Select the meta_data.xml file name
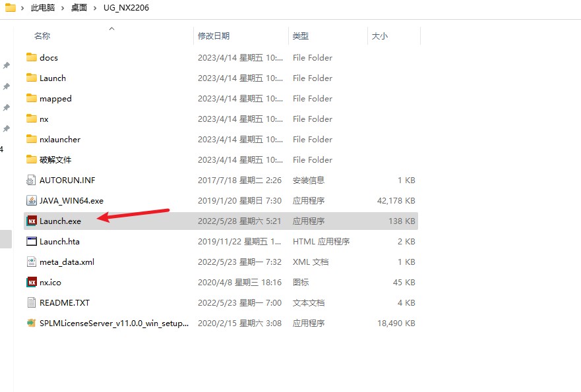The height and width of the screenshot is (392, 581). 67,262
